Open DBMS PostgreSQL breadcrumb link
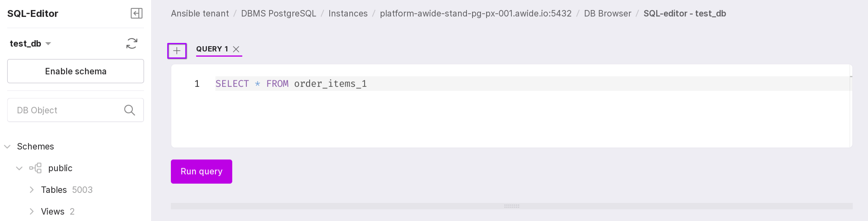Screen dimensions: 868x221 tap(278, 13)
